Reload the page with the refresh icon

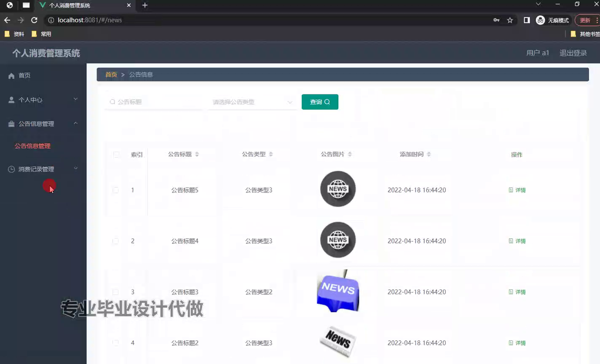[x=34, y=20]
